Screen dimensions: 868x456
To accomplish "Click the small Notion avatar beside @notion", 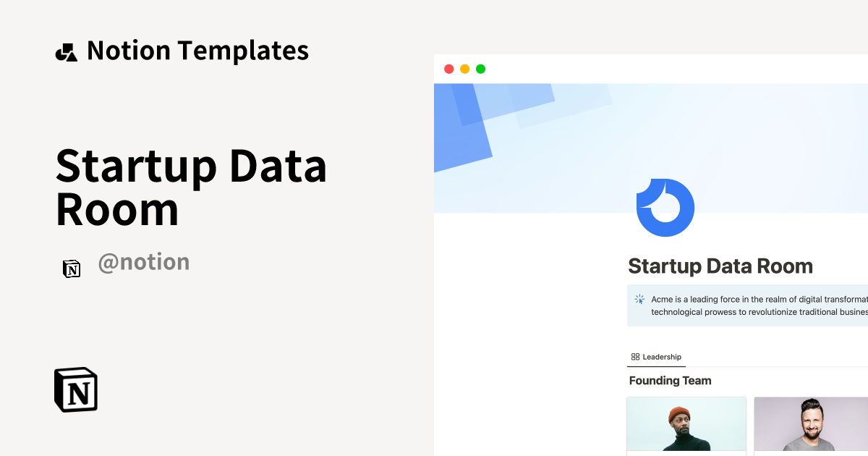I will tap(72, 269).
